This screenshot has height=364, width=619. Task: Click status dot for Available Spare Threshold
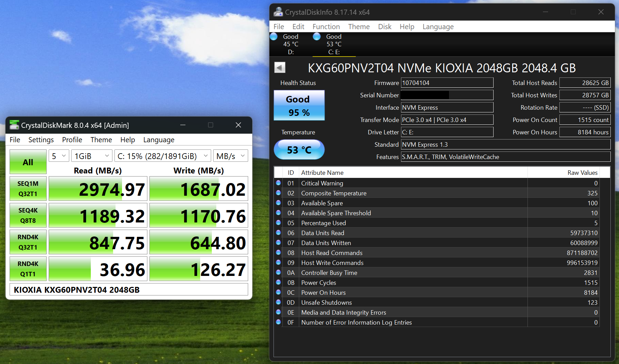tap(278, 213)
